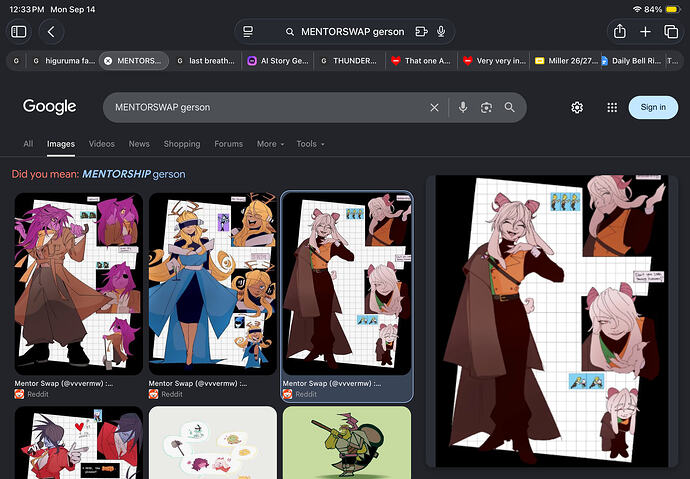This screenshot has height=479, width=690.
Task: Select the Images results tab
Action: tap(61, 144)
